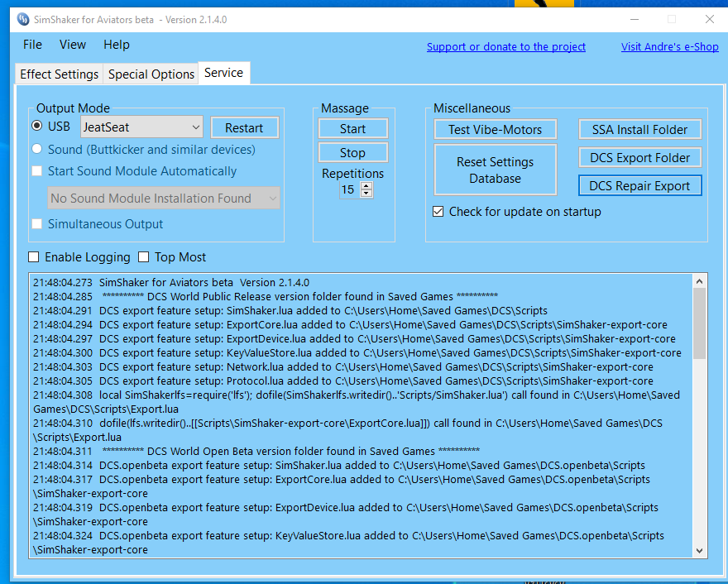Screen dimensions: 728x584
Task: Minimize the SimShaker window
Action: [635, 20]
